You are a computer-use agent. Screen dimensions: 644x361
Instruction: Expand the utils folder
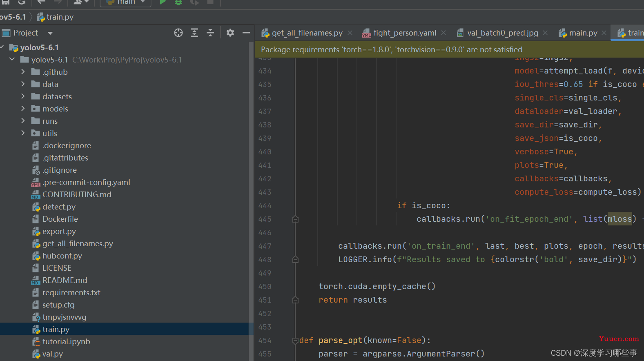[x=23, y=133]
